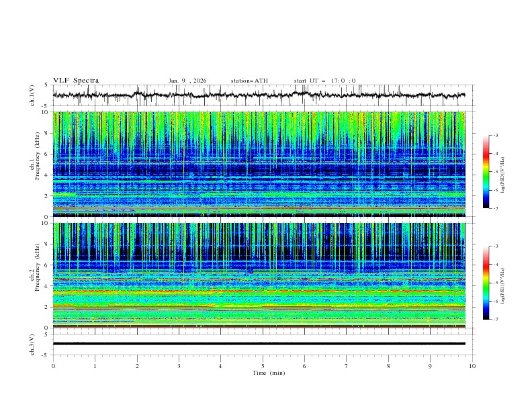Screen dimensions: 532x411
Task: Click the "5" tick on the ch.3(V) axis
Action: pos(46,334)
